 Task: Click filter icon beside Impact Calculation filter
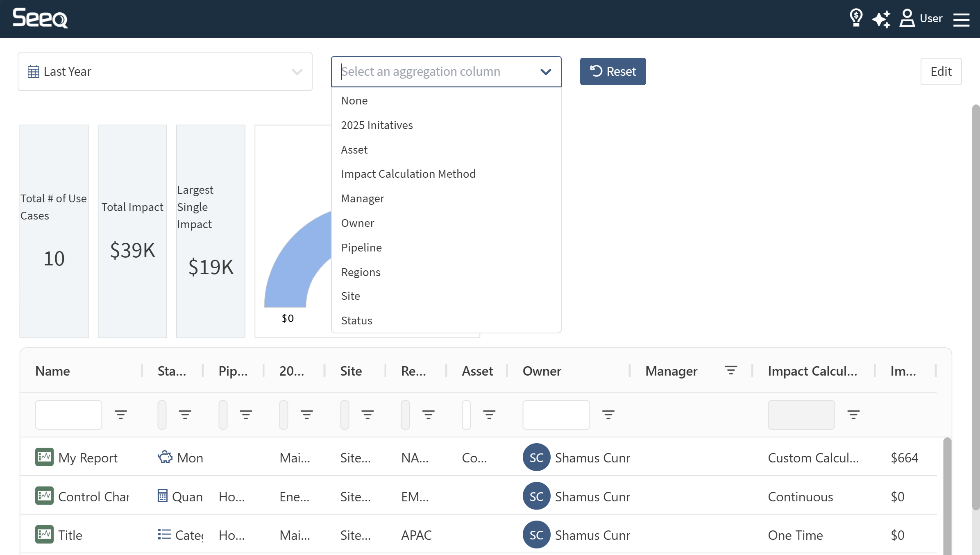[x=853, y=415]
